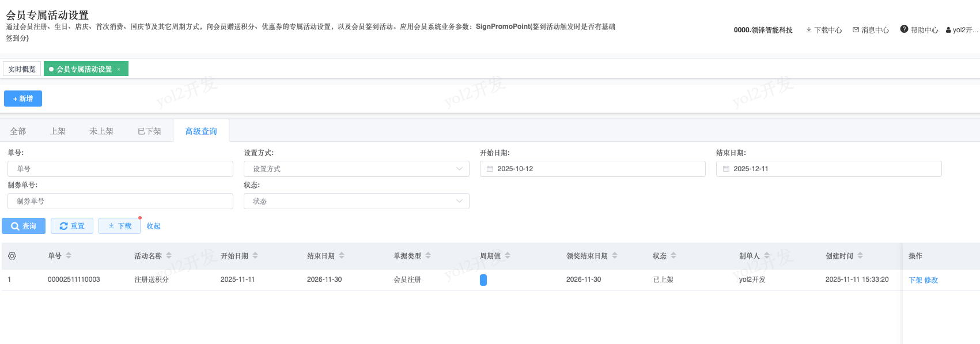Expand the 状态 filter dropdown
This screenshot has height=344, width=980.
[356, 201]
